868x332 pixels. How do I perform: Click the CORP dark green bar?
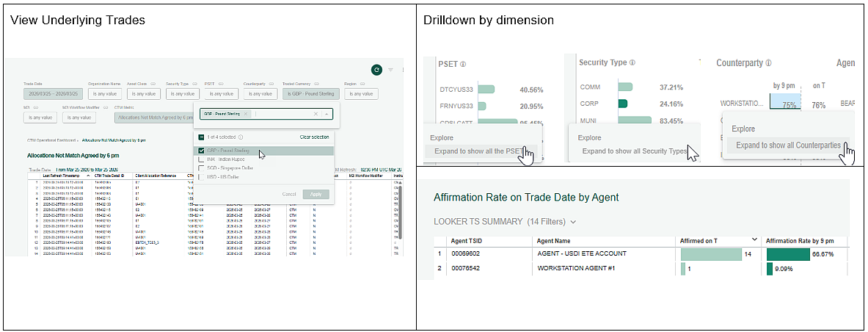[623, 104]
